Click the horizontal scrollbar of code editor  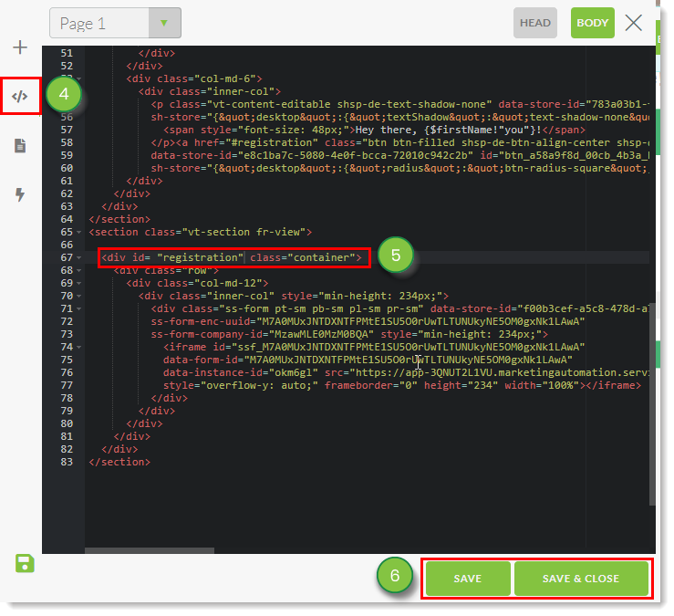point(150,550)
